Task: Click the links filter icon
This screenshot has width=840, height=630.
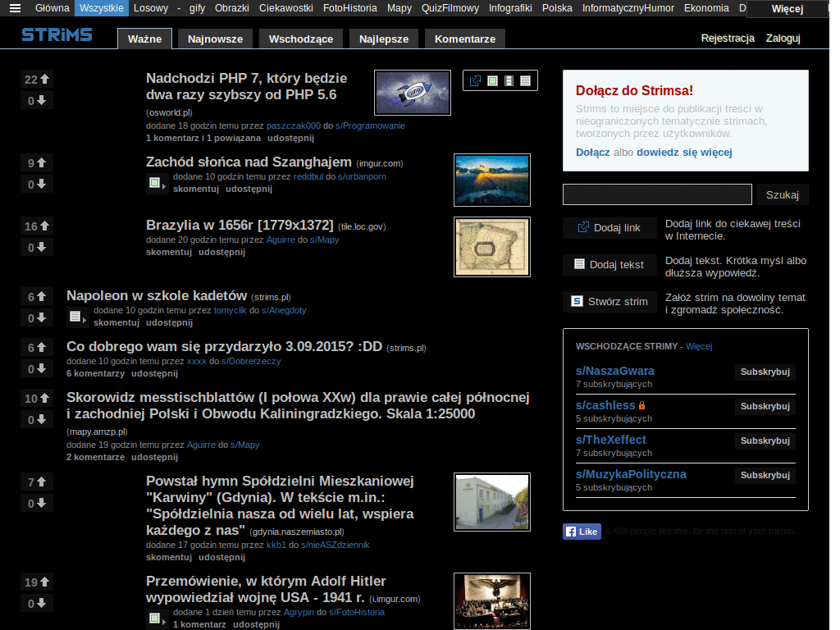Action: [x=475, y=80]
